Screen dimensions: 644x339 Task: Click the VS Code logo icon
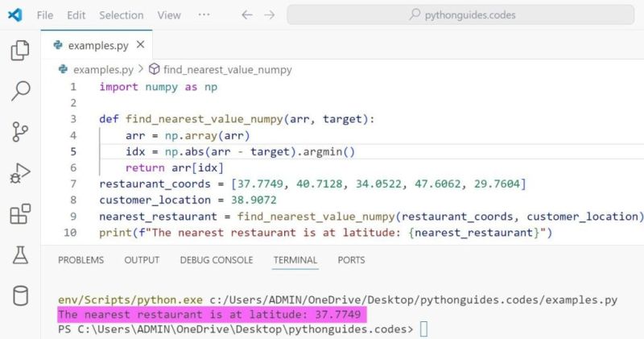14,15
